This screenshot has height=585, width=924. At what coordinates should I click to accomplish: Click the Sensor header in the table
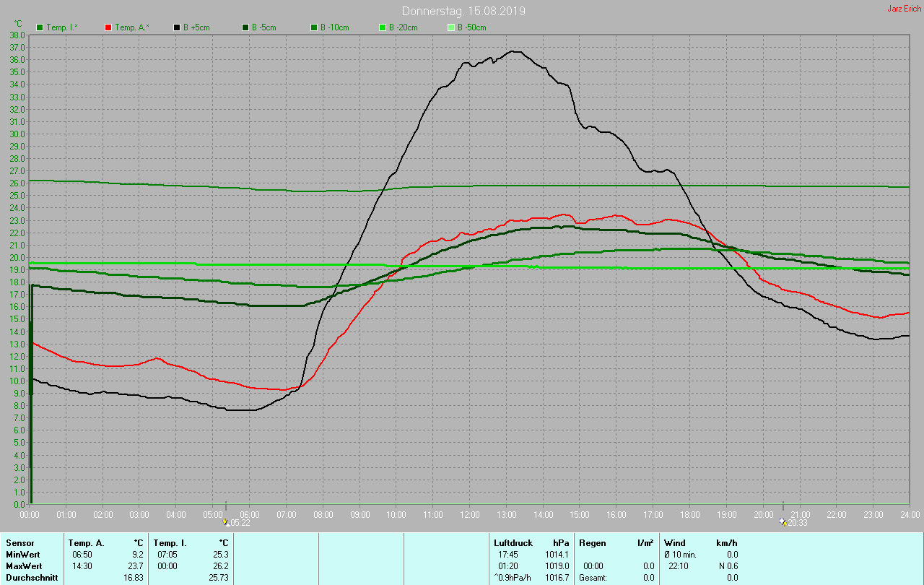[x=19, y=542]
